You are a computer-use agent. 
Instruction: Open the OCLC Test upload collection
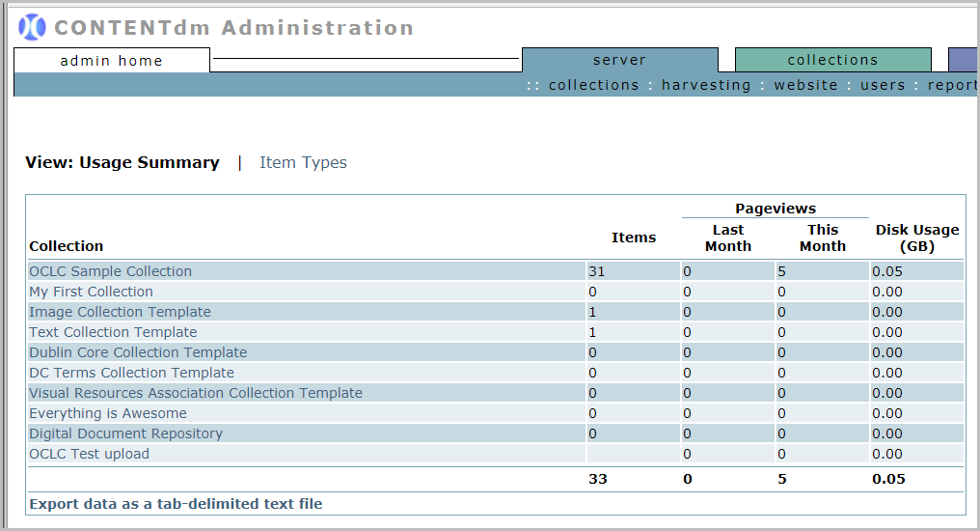[x=90, y=454]
